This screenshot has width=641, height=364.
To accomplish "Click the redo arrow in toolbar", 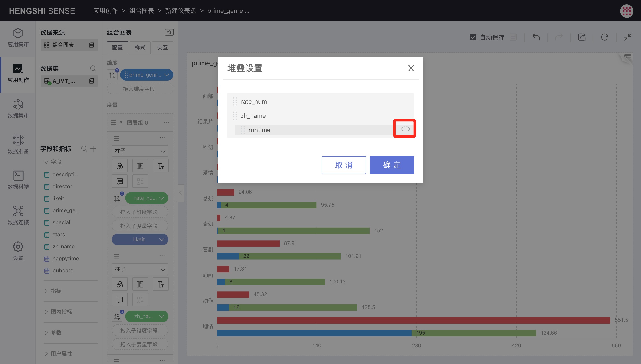I will coord(559,38).
